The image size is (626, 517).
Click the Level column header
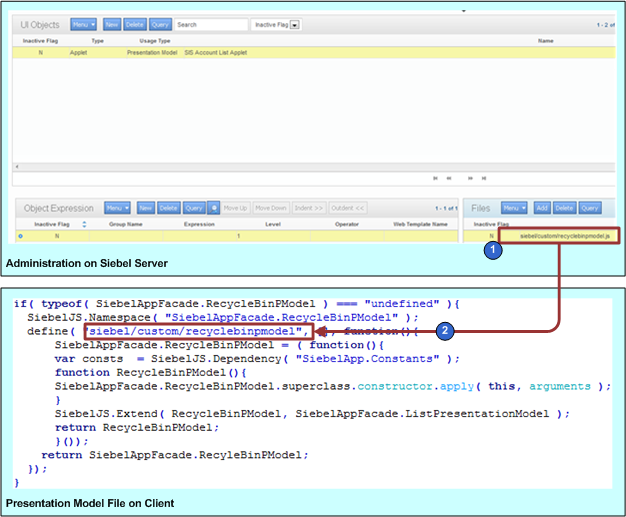click(x=273, y=224)
